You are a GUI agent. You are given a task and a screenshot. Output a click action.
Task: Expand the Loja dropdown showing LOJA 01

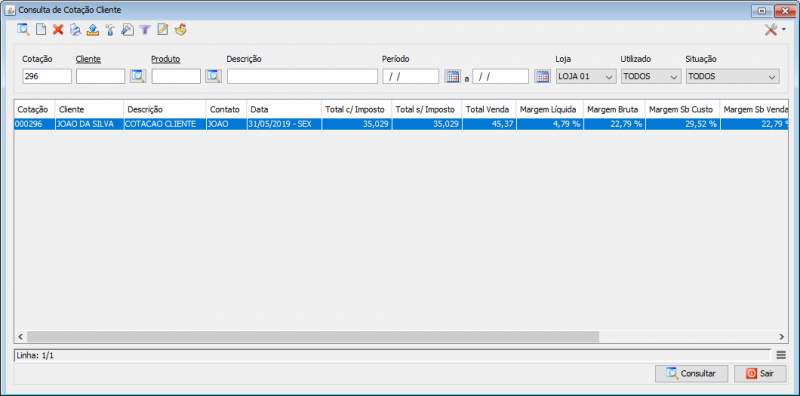click(x=586, y=77)
